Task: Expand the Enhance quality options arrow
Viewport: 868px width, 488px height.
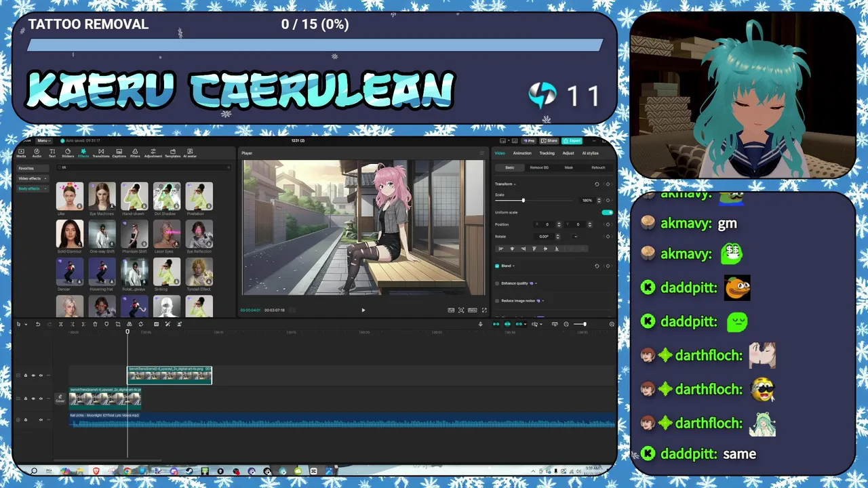Action: [536, 283]
